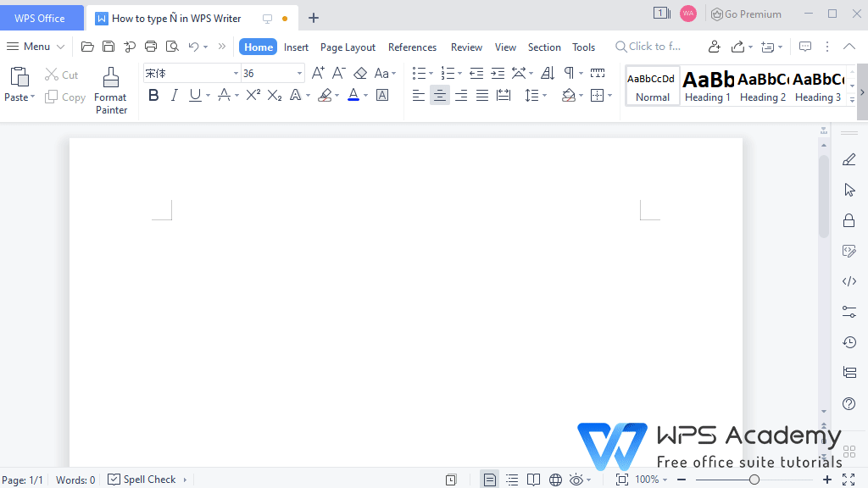Decrease paragraph indent
Screen dimensions: 868x488
[476, 73]
